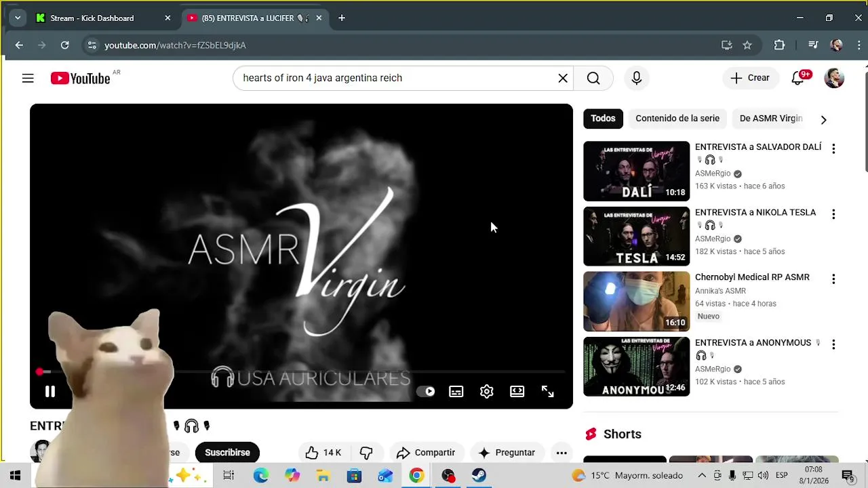Show hidden system tray icons
868x488 pixels.
(x=702, y=476)
